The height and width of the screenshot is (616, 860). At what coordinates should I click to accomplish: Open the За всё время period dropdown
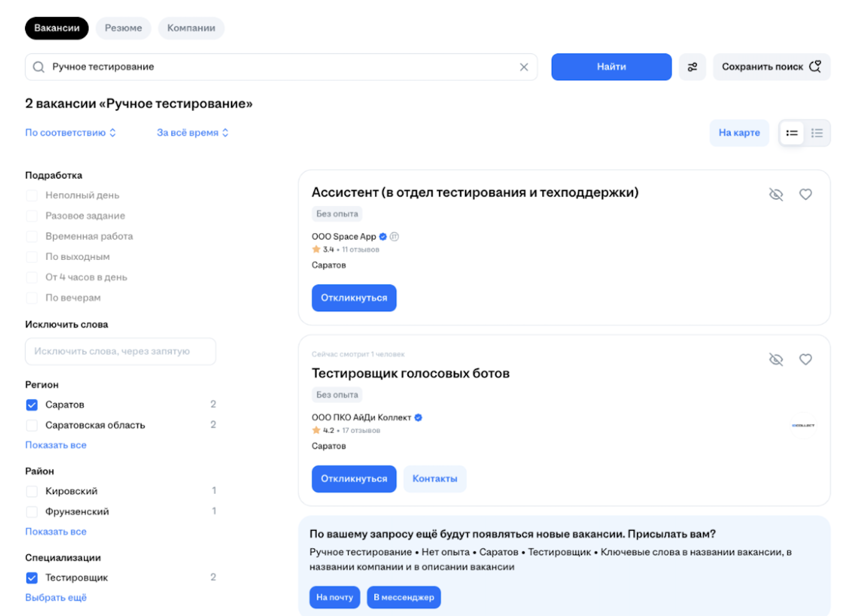click(x=192, y=133)
